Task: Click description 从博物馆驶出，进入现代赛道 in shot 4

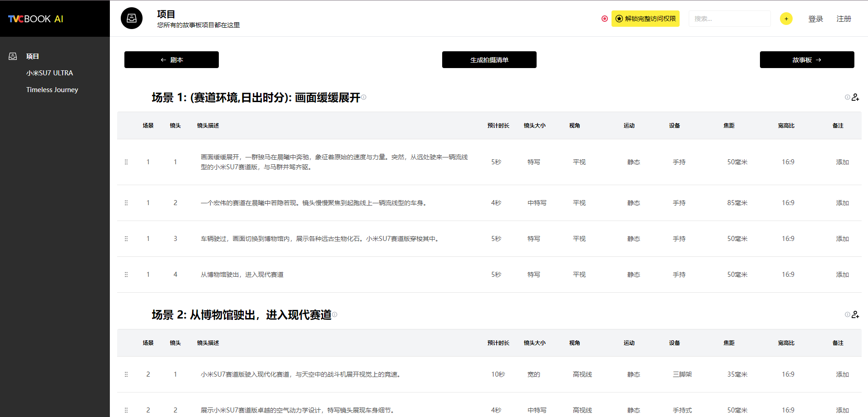Action: [242, 275]
